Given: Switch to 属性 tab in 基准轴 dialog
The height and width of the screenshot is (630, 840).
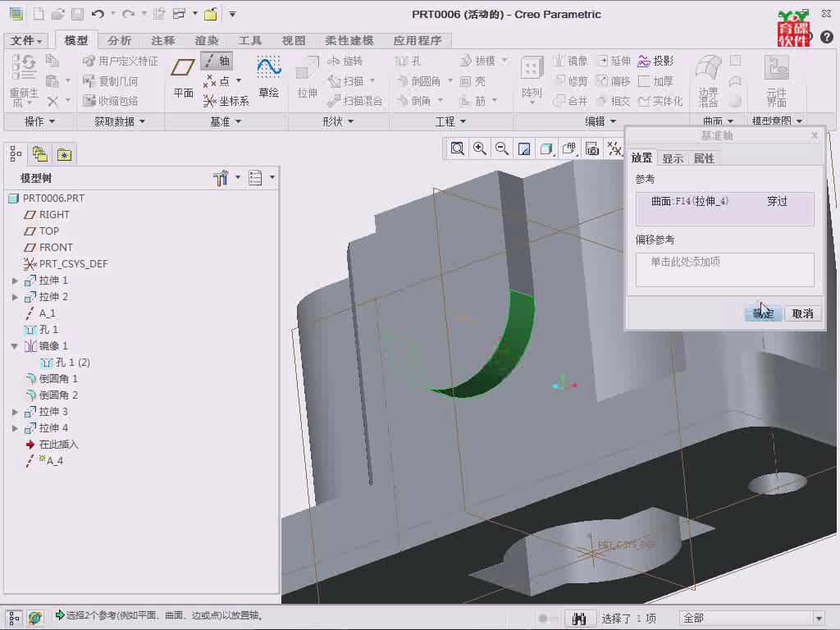Looking at the screenshot, I should [704, 158].
